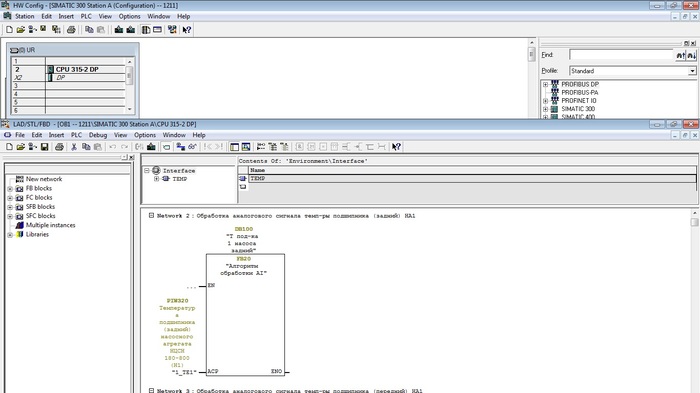Select TEMP row in interface table
Screen dimensions: 700x393
472,179
